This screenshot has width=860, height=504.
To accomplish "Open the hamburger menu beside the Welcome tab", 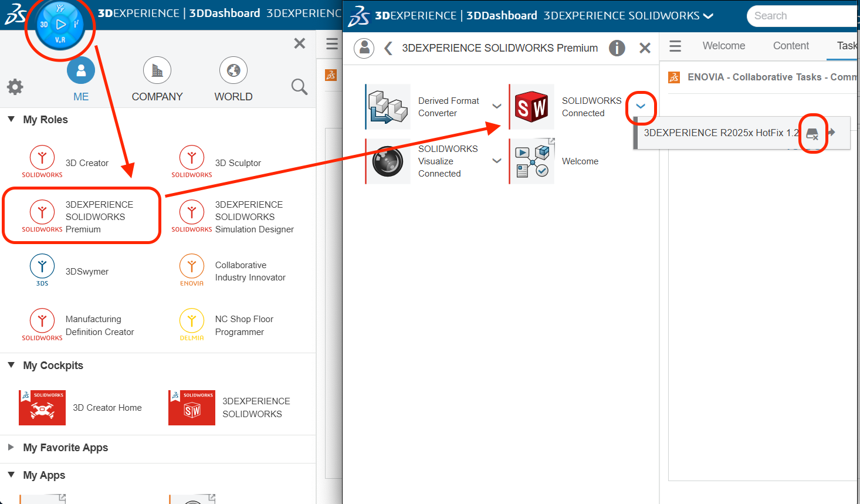I will 675,46.
